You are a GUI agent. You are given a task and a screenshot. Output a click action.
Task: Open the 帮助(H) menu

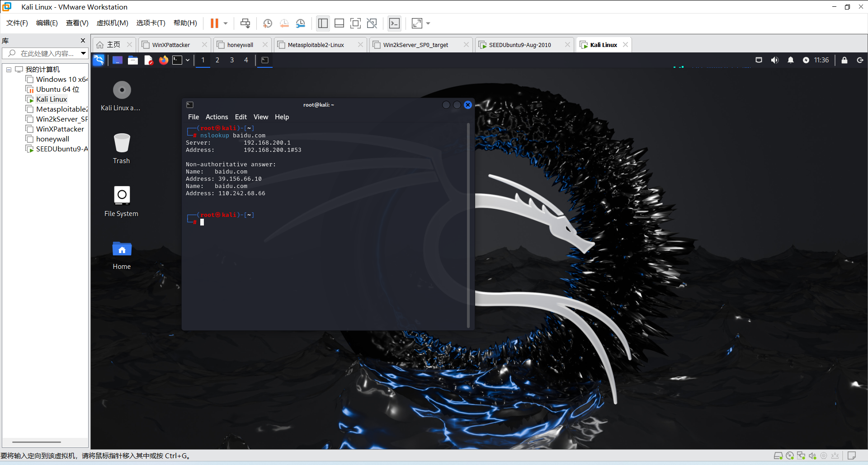[185, 23]
